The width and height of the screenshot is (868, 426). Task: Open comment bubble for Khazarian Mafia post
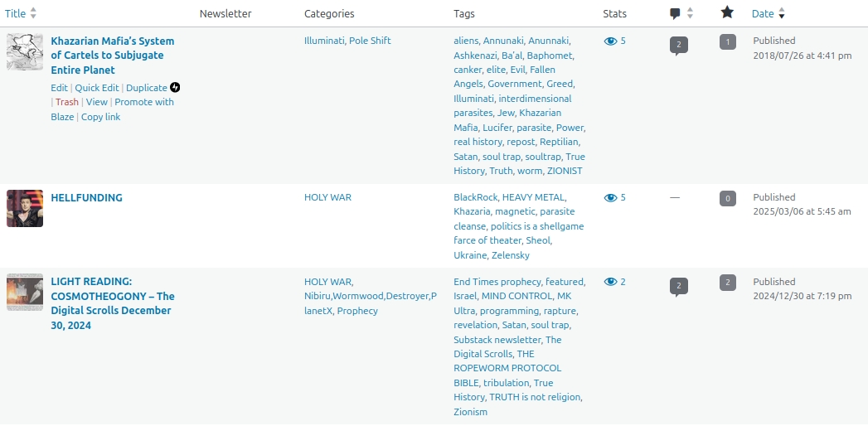coord(678,45)
